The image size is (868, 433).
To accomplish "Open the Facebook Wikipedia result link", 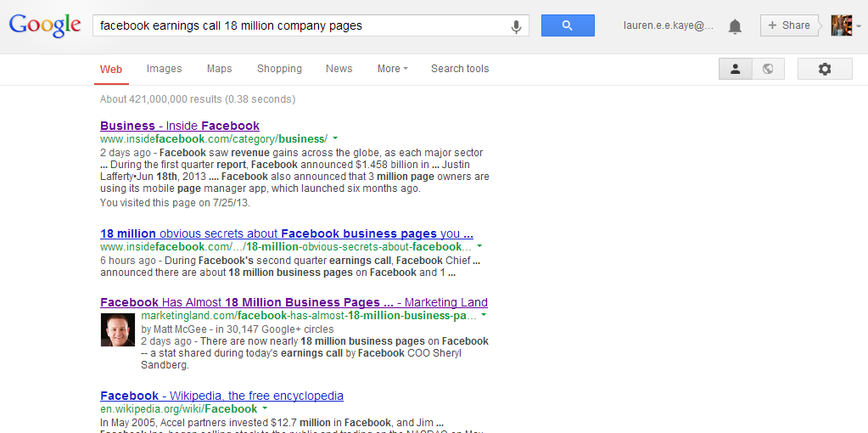I will coord(222,396).
